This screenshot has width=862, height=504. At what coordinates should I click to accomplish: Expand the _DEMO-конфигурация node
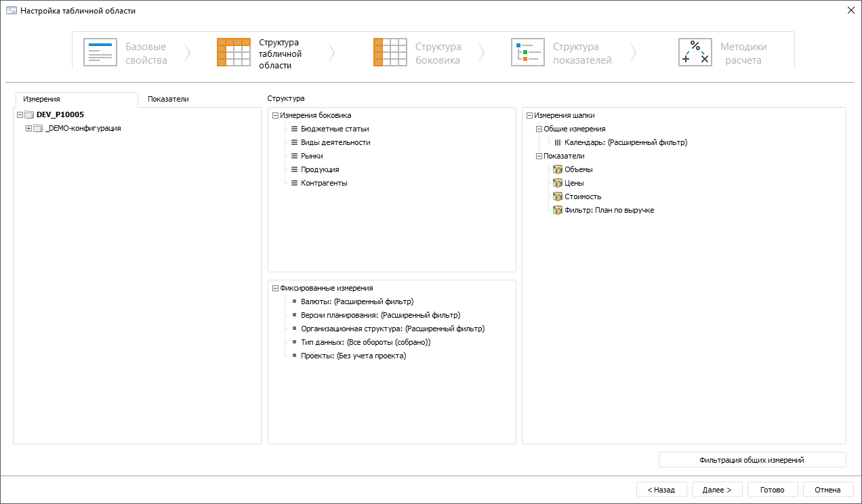tap(28, 129)
